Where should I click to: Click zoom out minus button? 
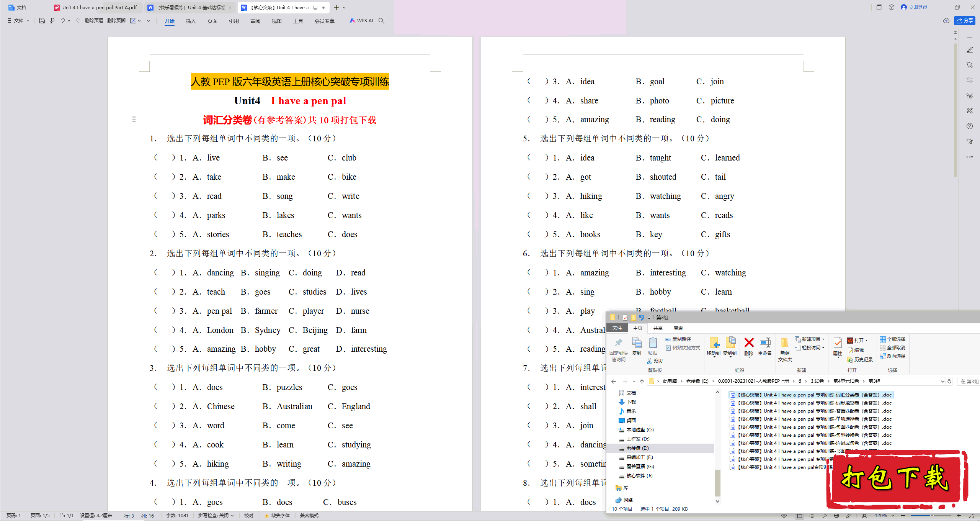(x=903, y=516)
